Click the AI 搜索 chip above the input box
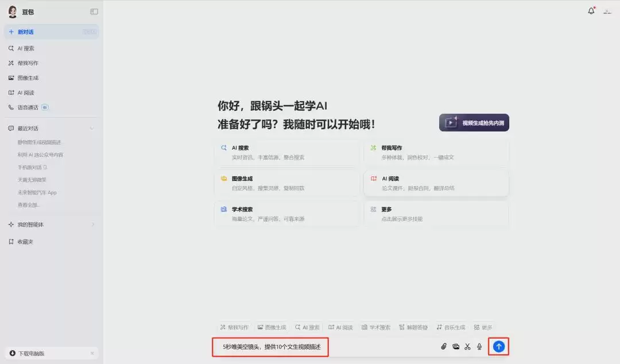The width and height of the screenshot is (620, 364). tap(307, 327)
